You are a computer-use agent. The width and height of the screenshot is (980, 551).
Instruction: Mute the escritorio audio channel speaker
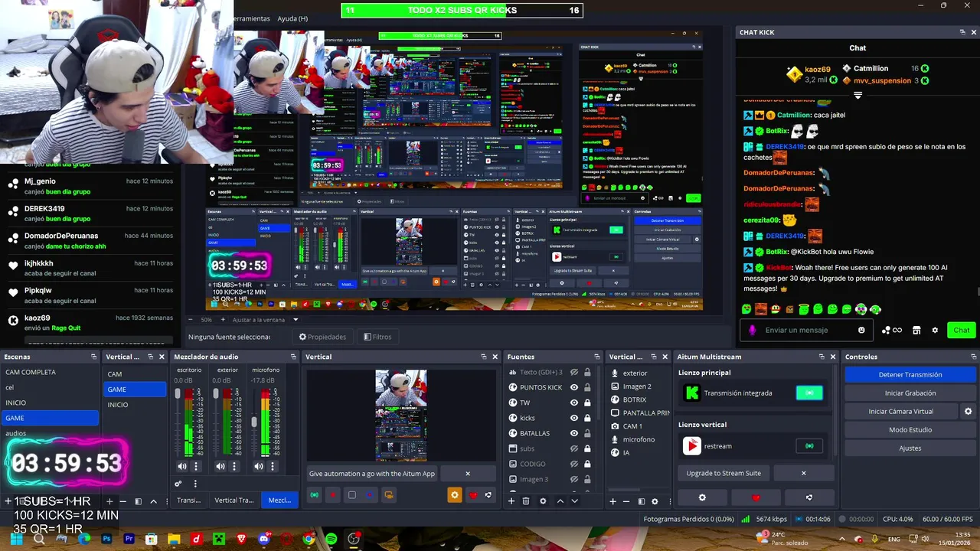182,466
